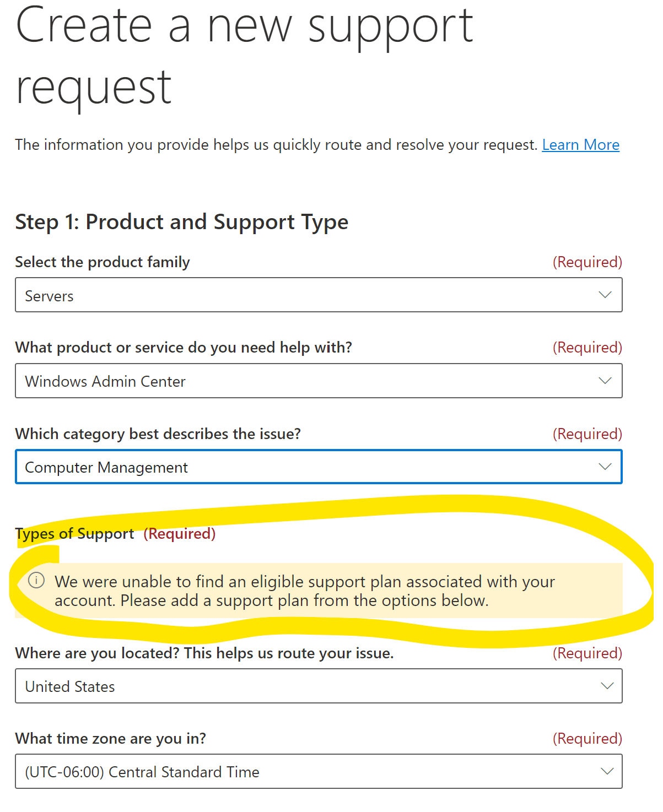This screenshot has width=663, height=812.
Task: Click the chevron on Central Standard Time dropdown
Action: (607, 771)
